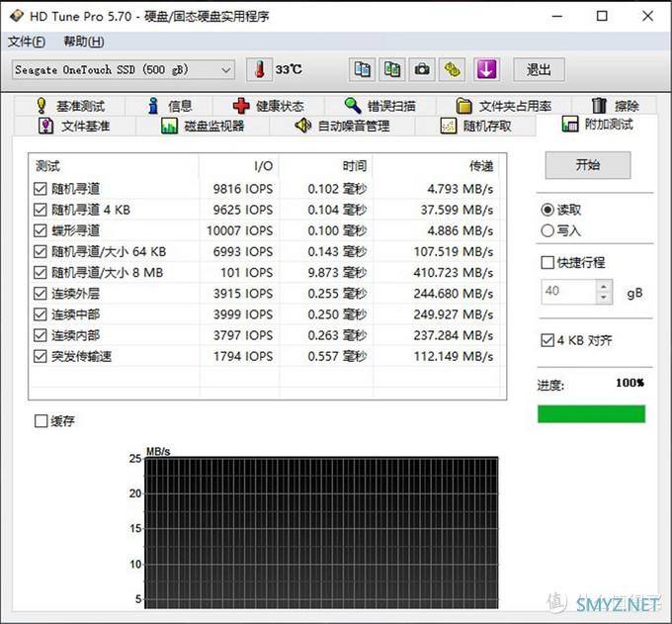Decrease short stroke size with down arrow
Viewport: 672px width, 624px height.
click(x=604, y=298)
